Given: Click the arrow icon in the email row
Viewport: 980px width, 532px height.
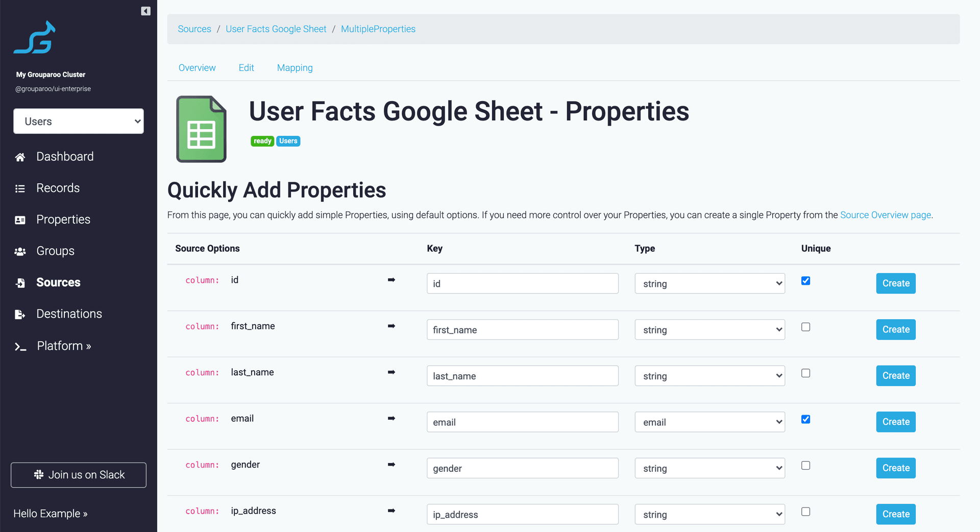Looking at the screenshot, I should [391, 418].
